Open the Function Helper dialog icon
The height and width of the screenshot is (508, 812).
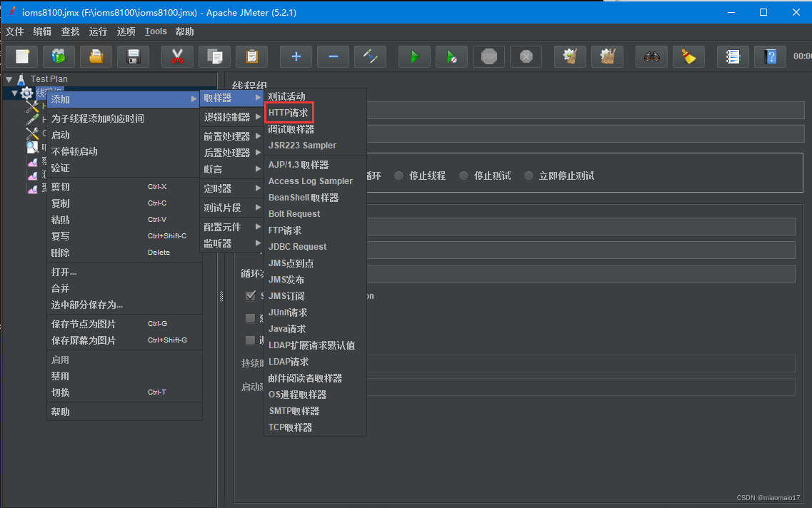733,56
